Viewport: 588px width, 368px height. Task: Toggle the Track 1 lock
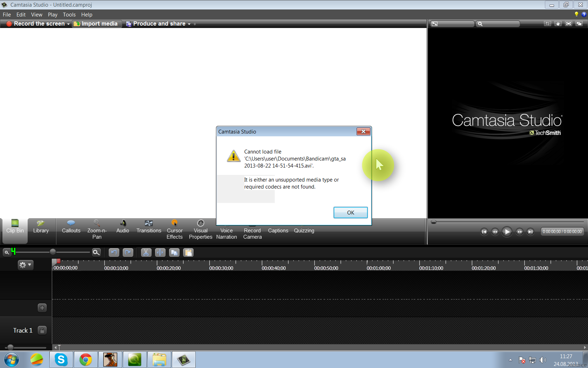tap(42, 330)
